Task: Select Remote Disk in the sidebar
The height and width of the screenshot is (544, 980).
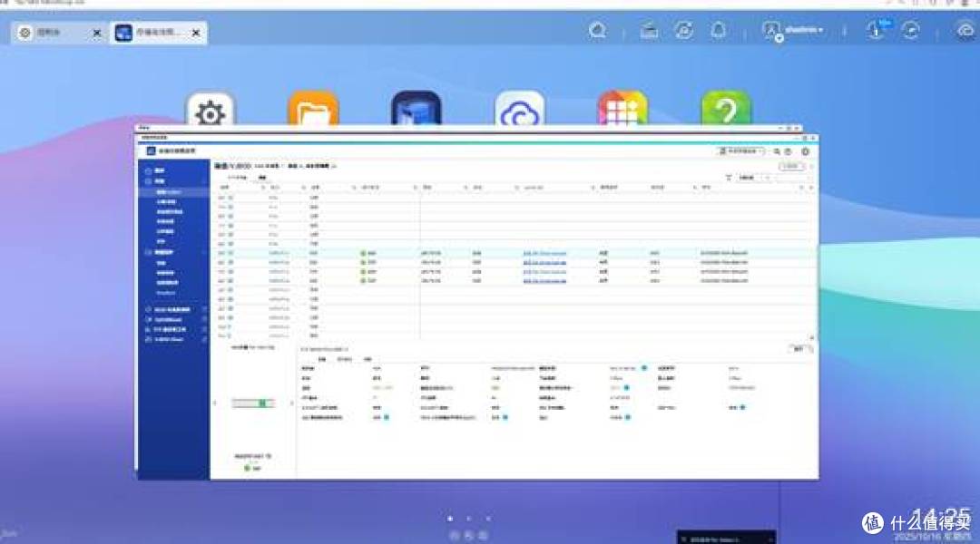Action: click(166, 232)
